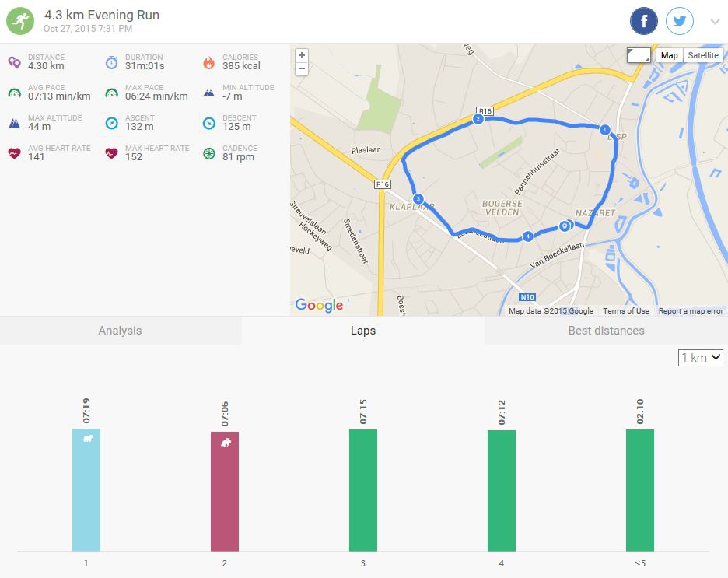Switch map to Satellite view
This screenshot has width=728, height=578.
tap(703, 55)
